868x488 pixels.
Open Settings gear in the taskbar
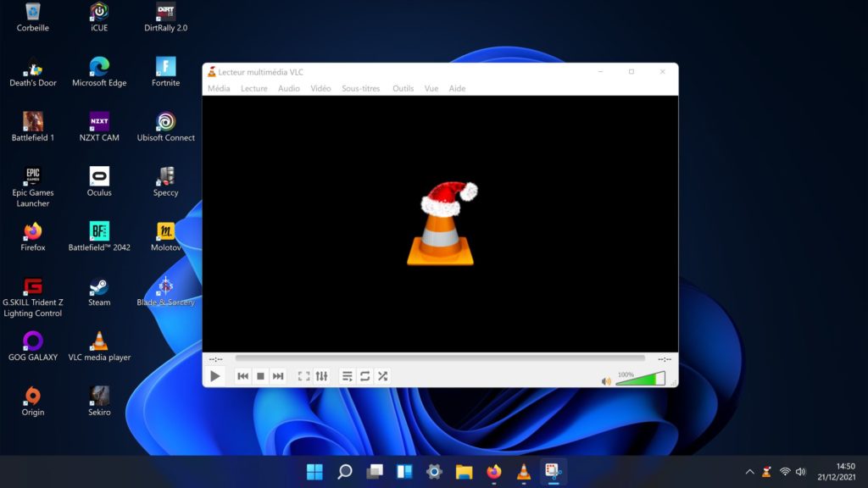[434, 471]
